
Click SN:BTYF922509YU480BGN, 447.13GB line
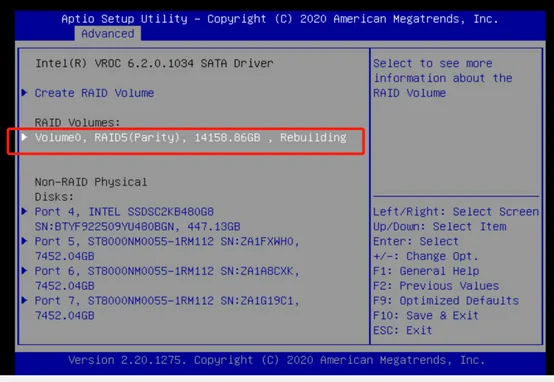point(137,227)
